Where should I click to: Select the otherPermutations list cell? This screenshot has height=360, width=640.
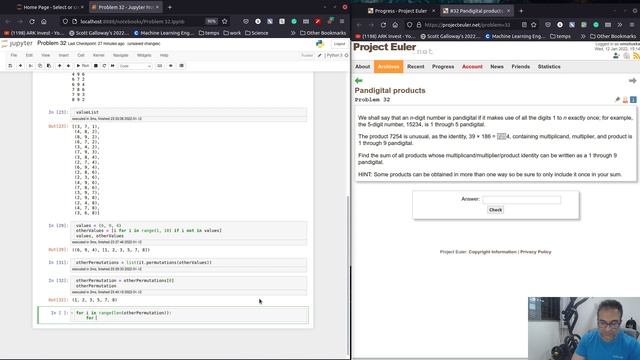pos(189,262)
